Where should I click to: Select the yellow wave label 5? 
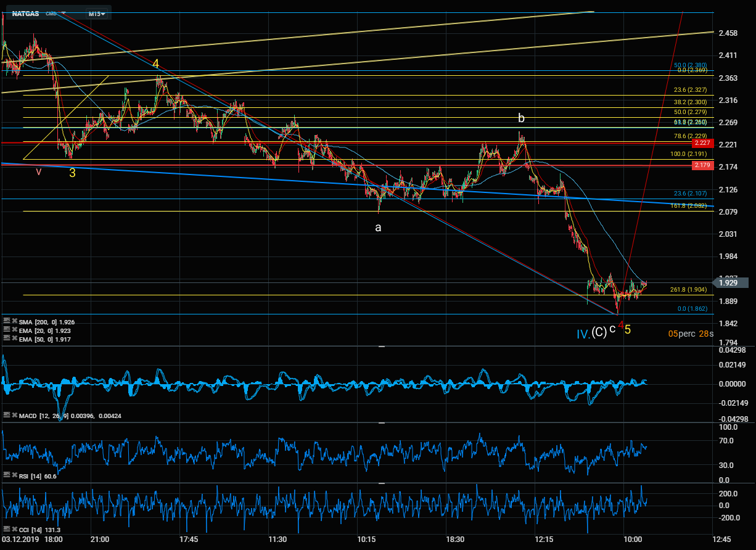pos(628,329)
